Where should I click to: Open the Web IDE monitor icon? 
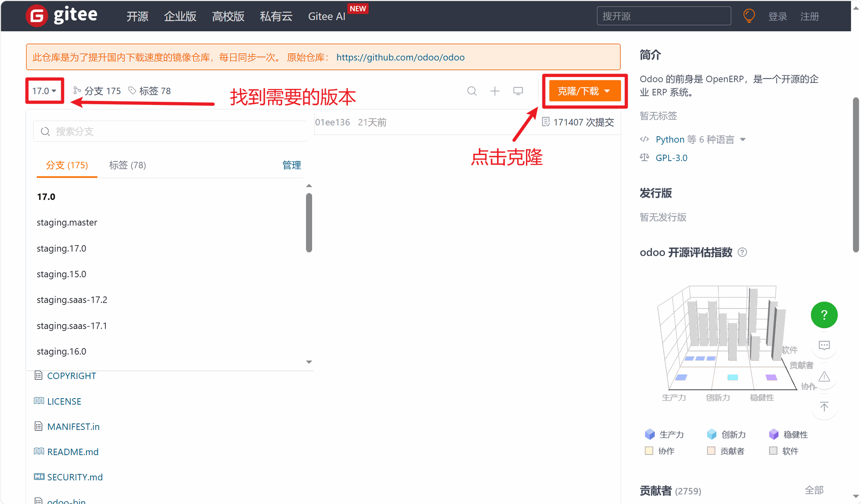point(518,91)
